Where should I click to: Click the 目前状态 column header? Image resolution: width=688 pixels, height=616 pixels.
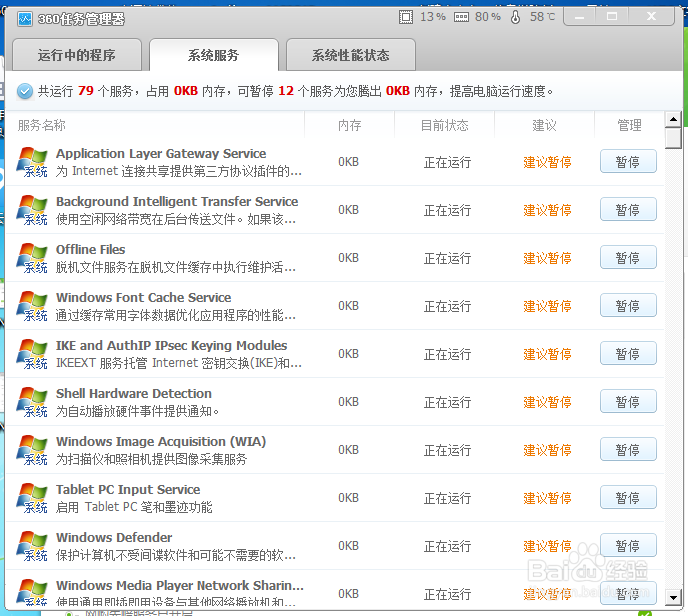pos(444,125)
